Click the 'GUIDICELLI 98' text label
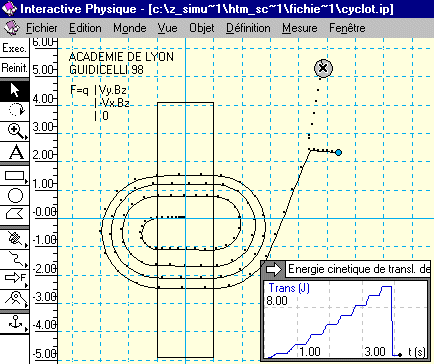434x364 pixels. (x=106, y=70)
